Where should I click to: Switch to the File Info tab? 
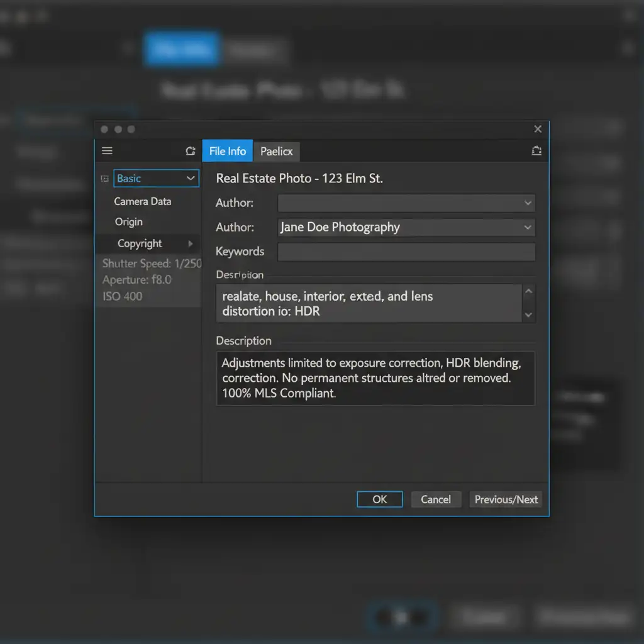click(227, 151)
